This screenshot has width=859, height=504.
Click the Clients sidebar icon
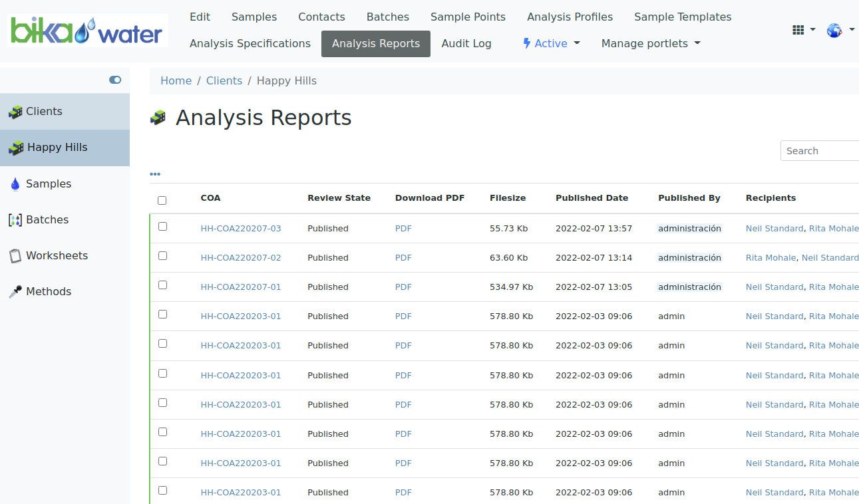click(x=15, y=112)
